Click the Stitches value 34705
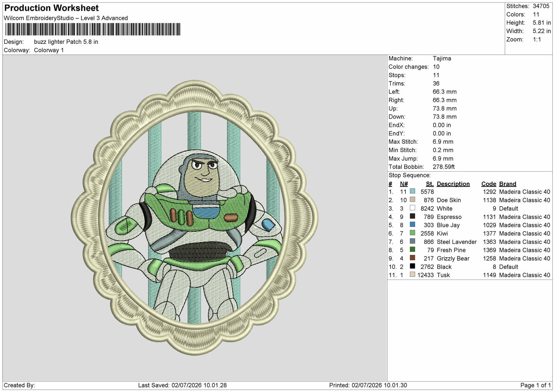The height and width of the screenshot is (392, 555). click(x=541, y=6)
